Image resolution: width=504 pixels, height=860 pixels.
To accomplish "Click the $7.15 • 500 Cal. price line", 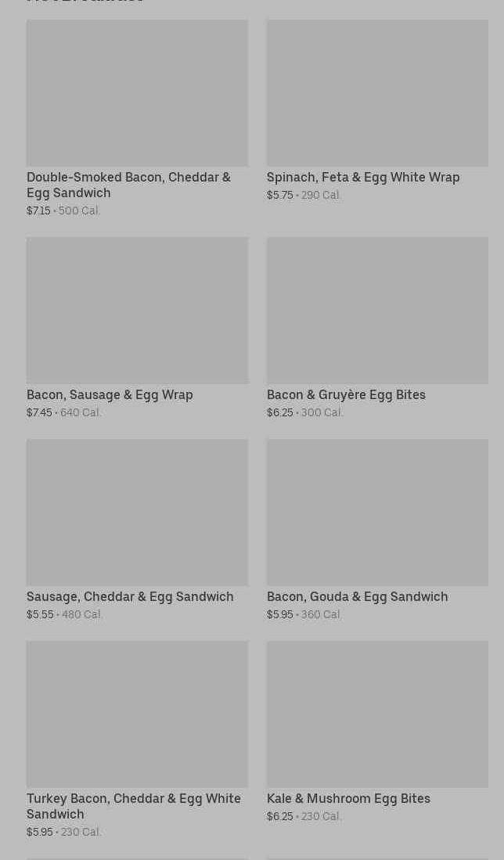I will [x=63, y=211].
